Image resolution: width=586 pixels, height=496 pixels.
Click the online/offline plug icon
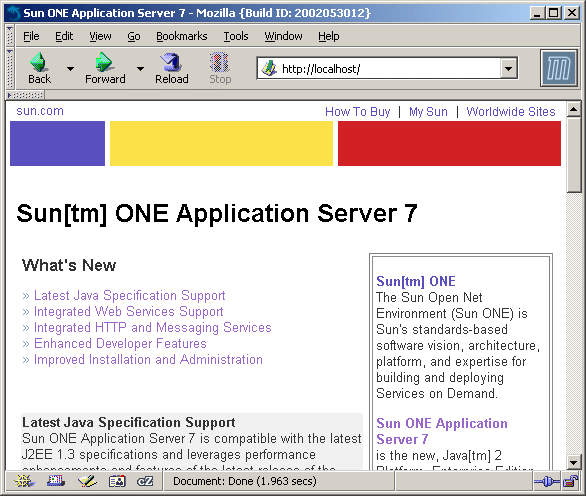click(x=546, y=481)
